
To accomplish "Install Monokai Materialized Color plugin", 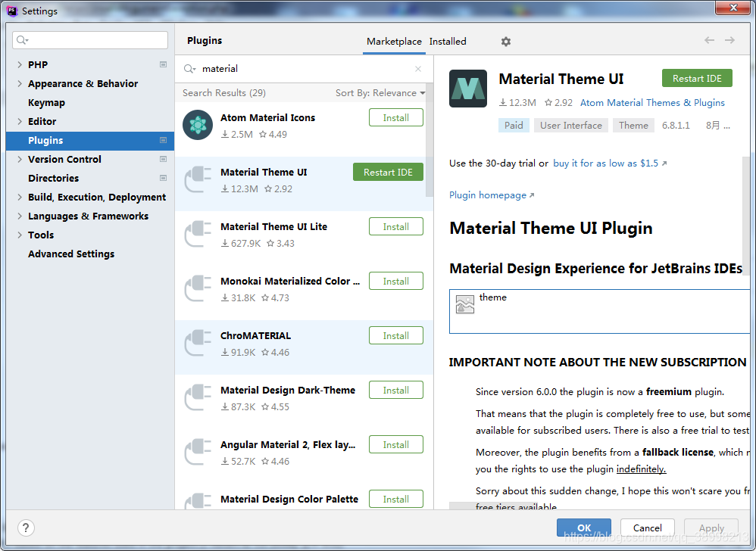I will [396, 281].
